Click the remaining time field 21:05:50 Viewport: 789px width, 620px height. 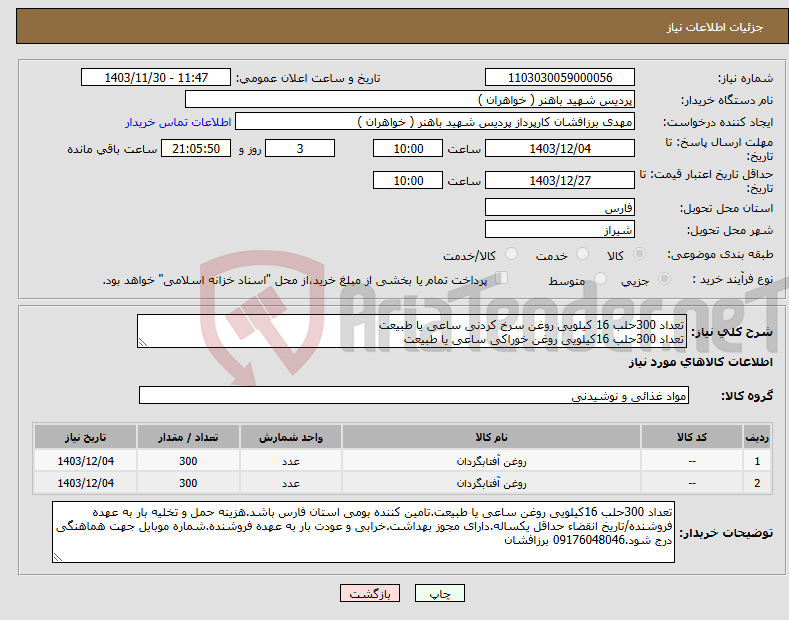click(196, 148)
